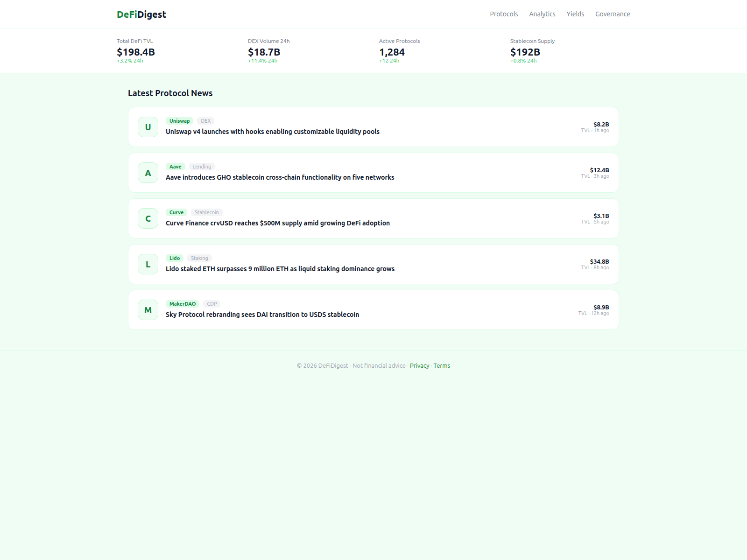Click the Latest Protocol News heading
The width and height of the screenshot is (747, 560).
click(x=170, y=93)
